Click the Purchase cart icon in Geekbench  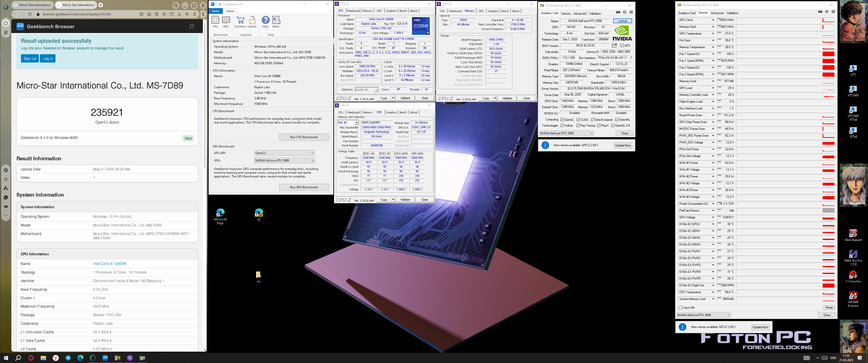pos(240,20)
